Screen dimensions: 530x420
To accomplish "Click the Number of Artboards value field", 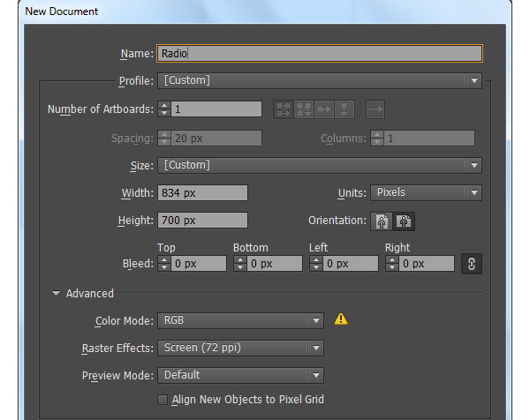I will pyautogui.click(x=216, y=109).
